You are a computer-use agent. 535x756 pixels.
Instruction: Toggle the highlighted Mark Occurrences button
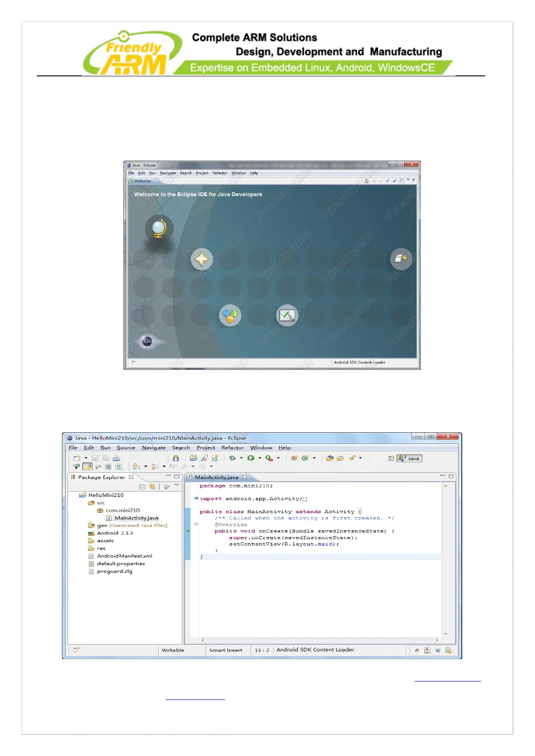[x=88, y=466]
